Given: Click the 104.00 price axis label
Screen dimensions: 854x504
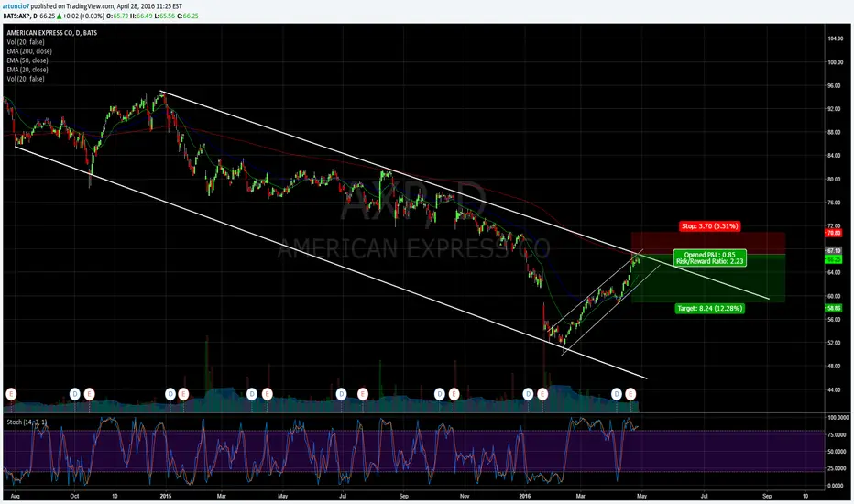Looking at the screenshot, I should pos(835,38).
